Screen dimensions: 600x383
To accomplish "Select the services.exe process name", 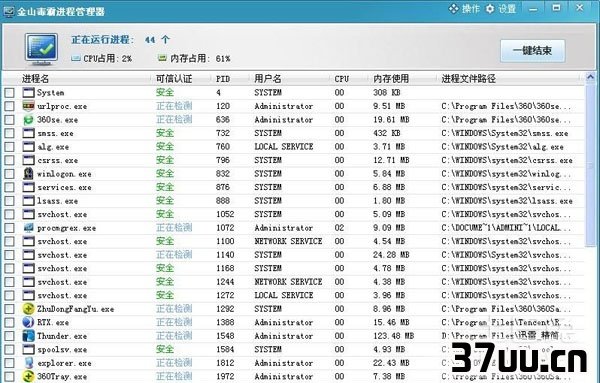I will pos(64,187).
